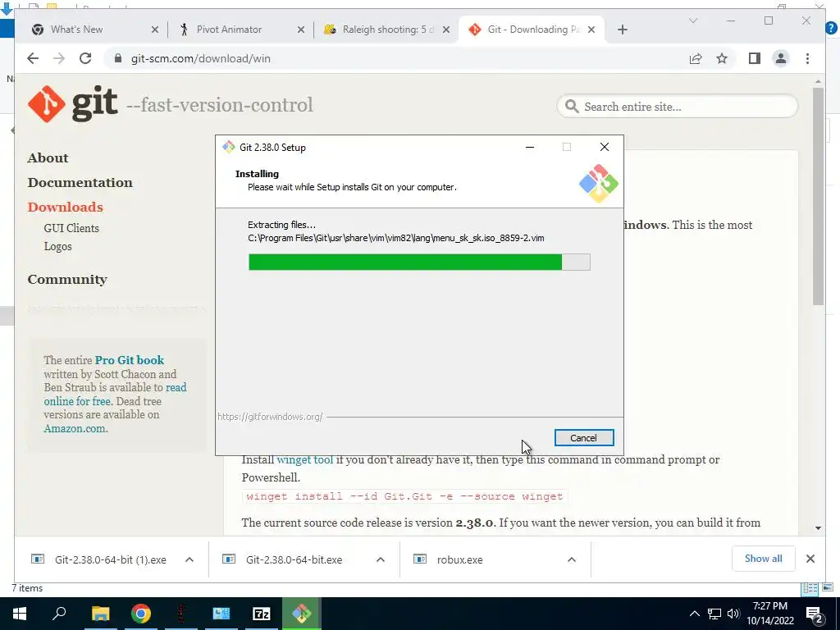Open volume tray icon

point(734,614)
